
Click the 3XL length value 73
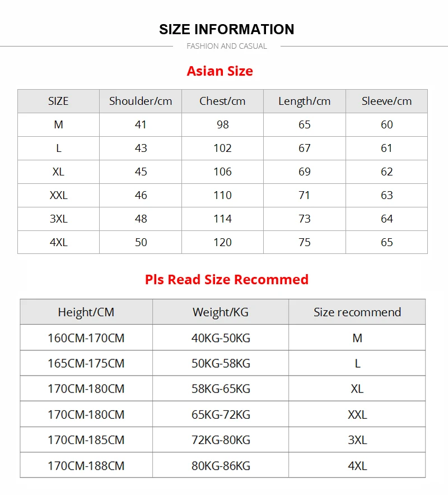[305, 219]
